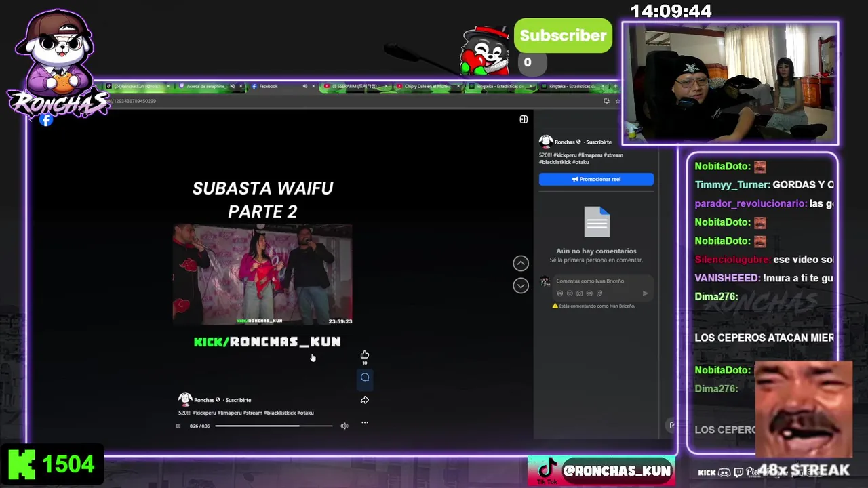The height and width of the screenshot is (488, 868).
Task: Like the reel with thumbs-up icon
Action: (365, 354)
